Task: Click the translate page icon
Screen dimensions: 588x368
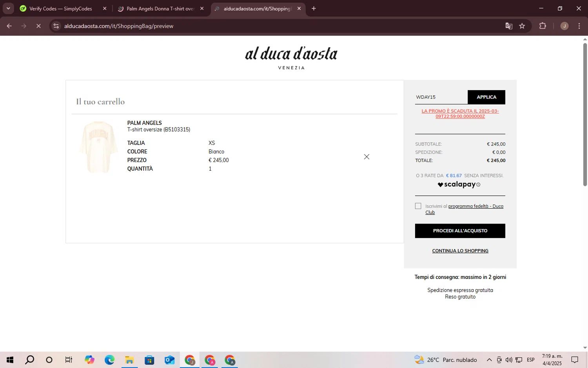Action: coord(509,26)
